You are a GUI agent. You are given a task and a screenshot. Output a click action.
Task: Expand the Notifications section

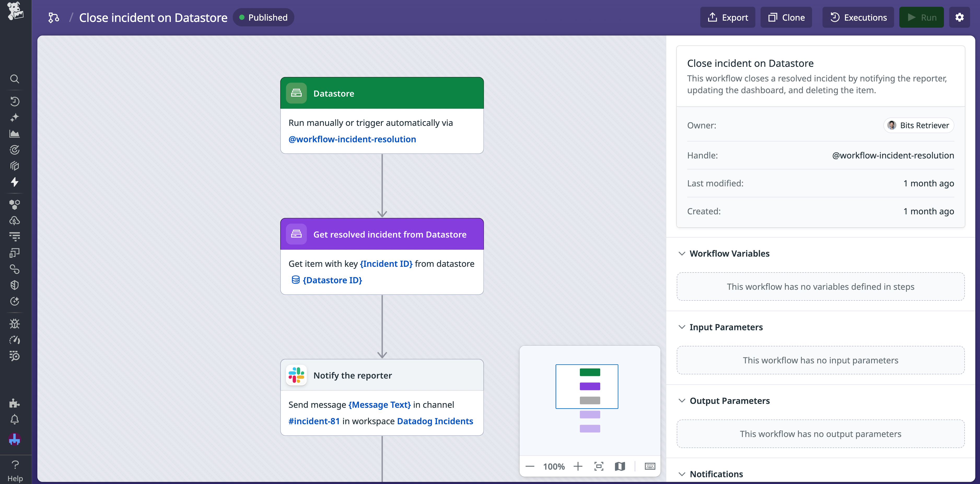pos(682,474)
